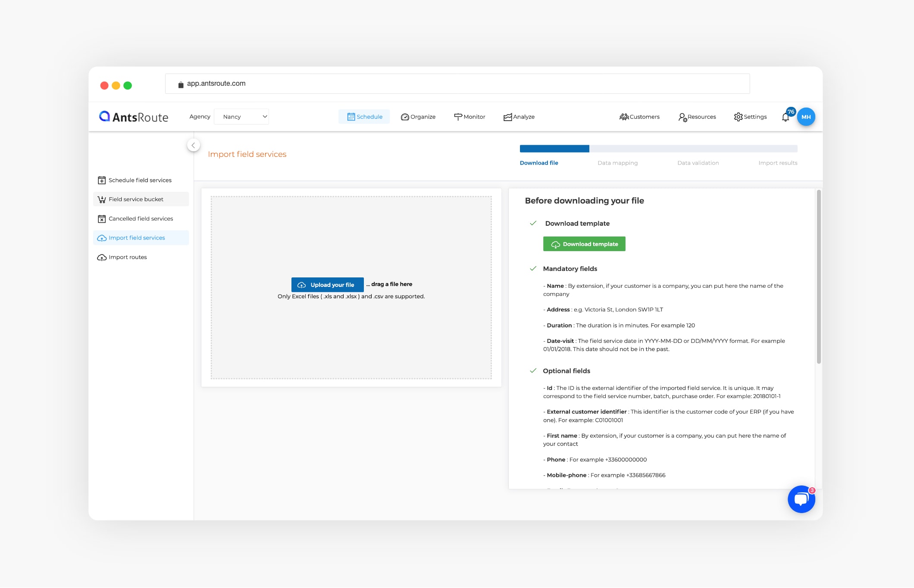Viewport: 914px width, 588px height.
Task: Click the checkmark next to Optional fields
Action: pos(533,370)
